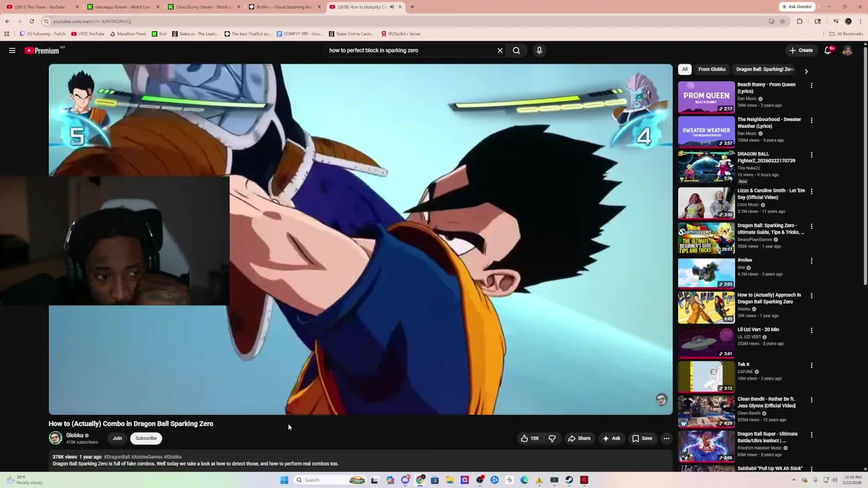This screenshot has width=868, height=488.
Task: Click Ask Gemini in Chrome
Action: point(796,7)
